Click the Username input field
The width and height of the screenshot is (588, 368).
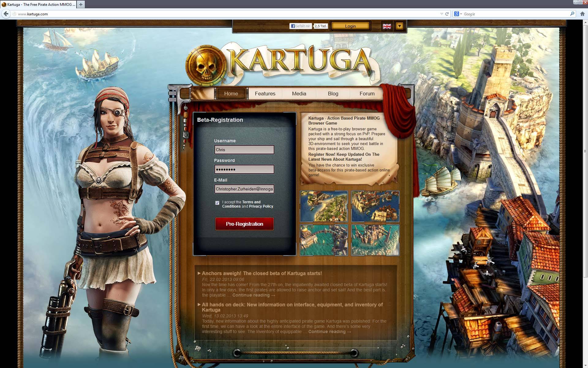(244, 150)
